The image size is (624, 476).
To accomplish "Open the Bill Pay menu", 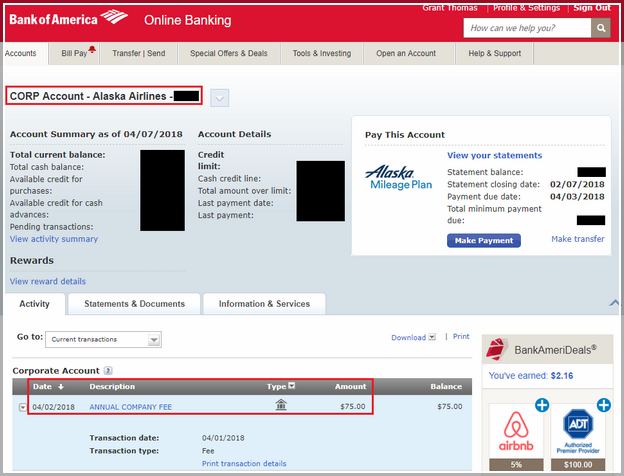I will point(74,53).
